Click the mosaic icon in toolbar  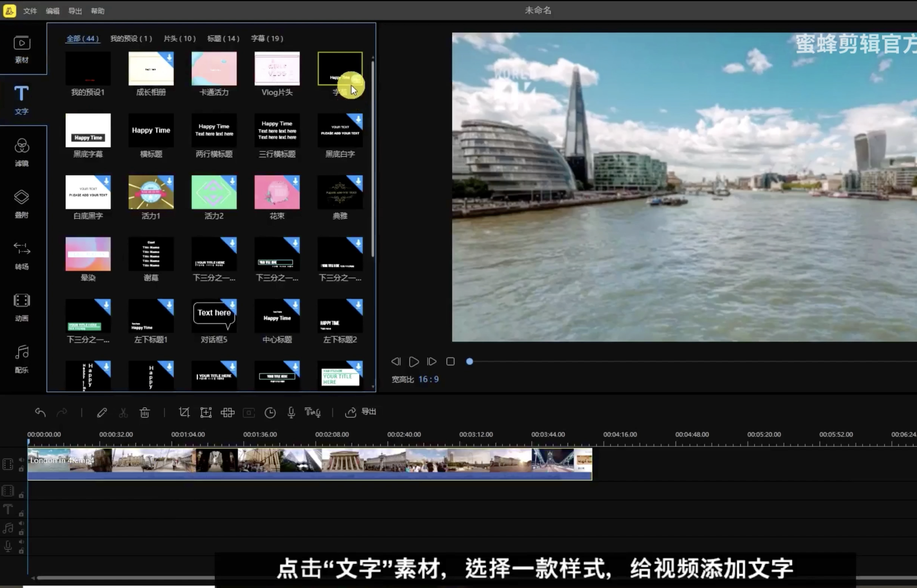[228, 412]
